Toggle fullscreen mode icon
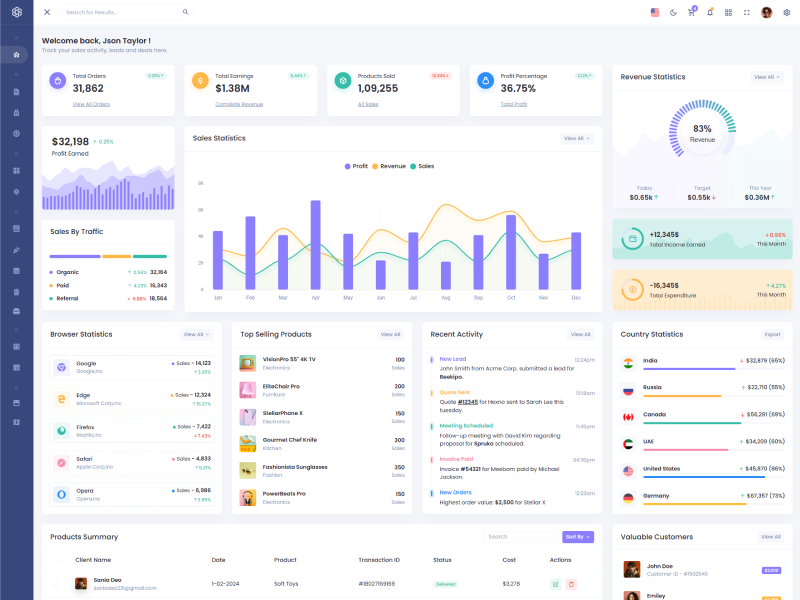800x600 pixels. click(746, 12)
